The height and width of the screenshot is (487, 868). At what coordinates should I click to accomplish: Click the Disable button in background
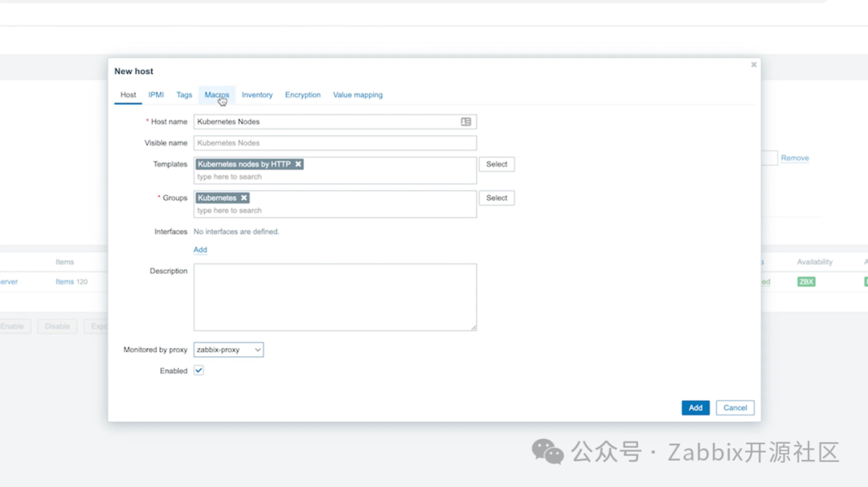pos(57,326)
